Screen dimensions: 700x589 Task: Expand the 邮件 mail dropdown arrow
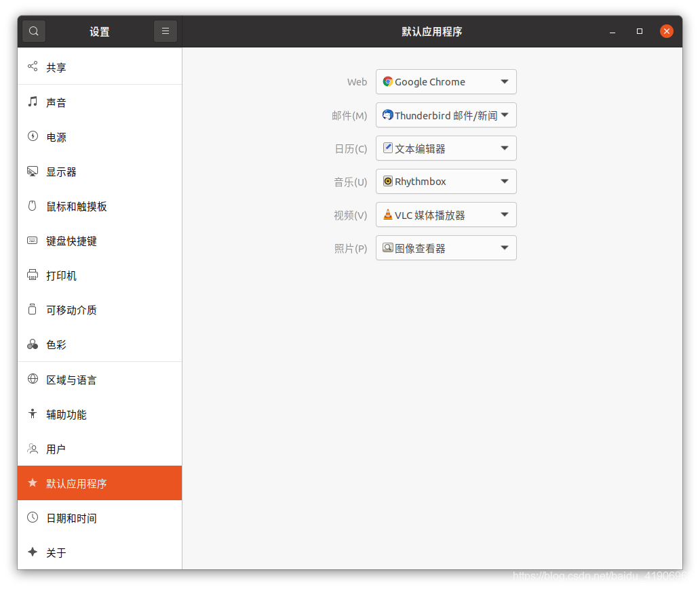505,115
